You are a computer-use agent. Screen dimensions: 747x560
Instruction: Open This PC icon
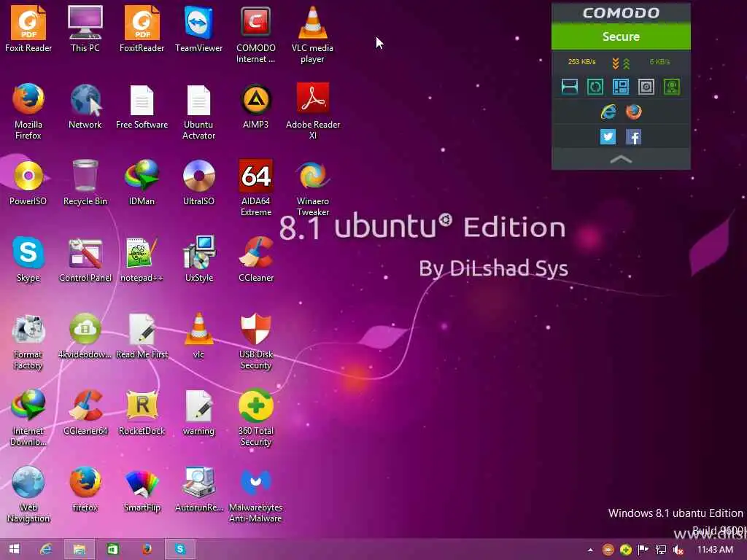coord(85,28)
